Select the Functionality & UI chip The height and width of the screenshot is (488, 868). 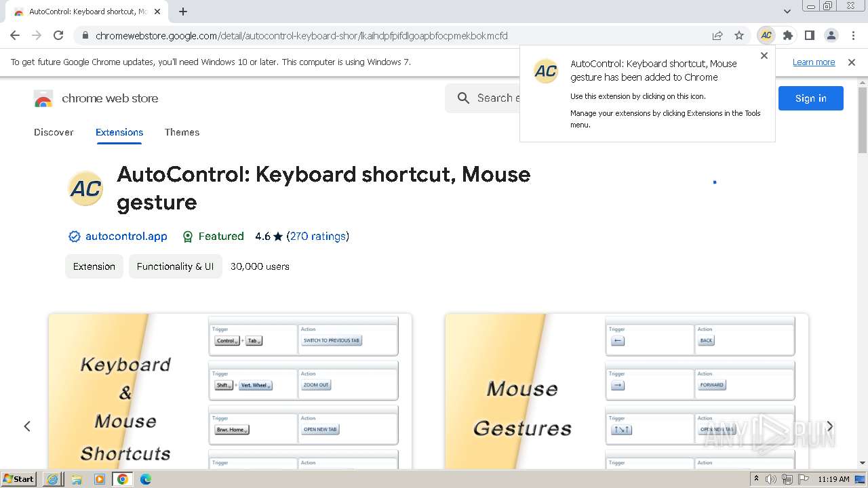175,266
